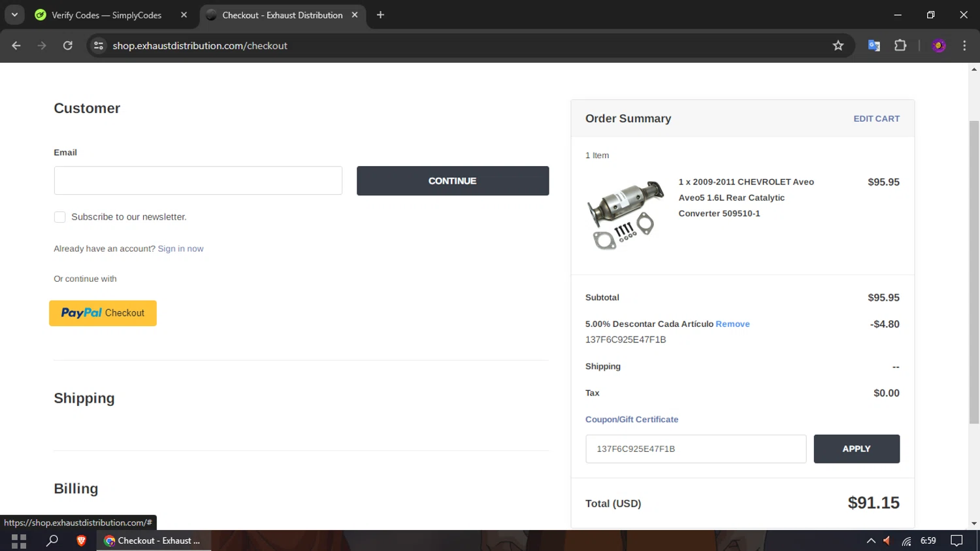Click the -$4.80 discount amount
The width and height of the screenshot is (980, 551).
885,324
